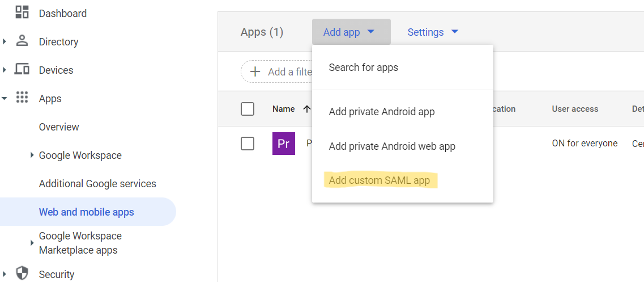Click the Name column sort arrow
644x282 pixels.
click(x=306, y=109)
